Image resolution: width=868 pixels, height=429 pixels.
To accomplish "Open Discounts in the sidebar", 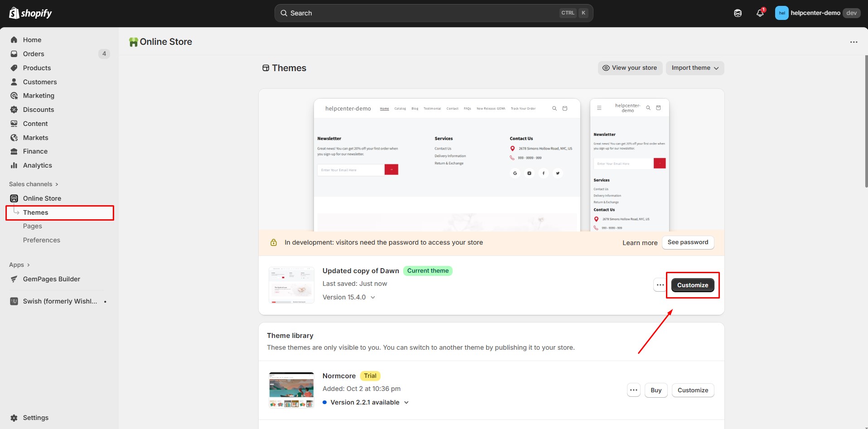I will [39, 110].
